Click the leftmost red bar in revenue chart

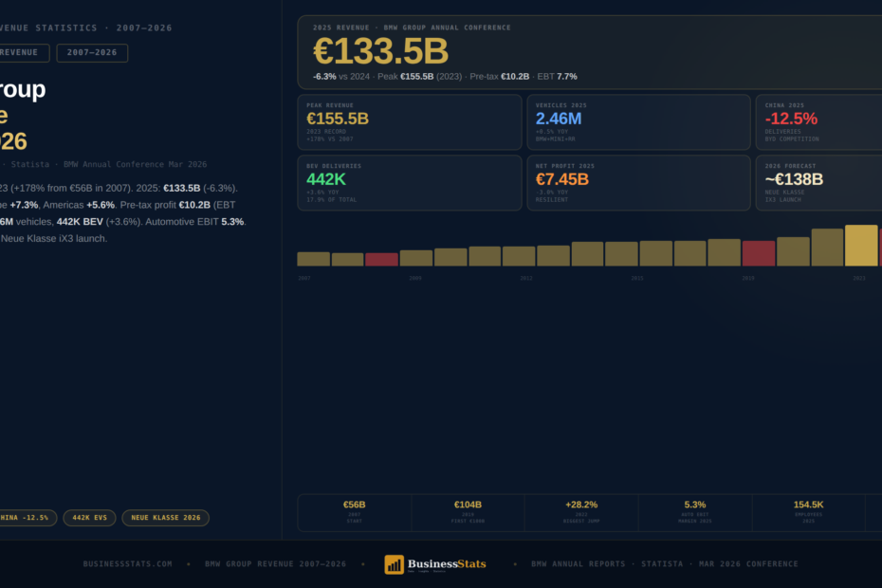pos(382,260)
